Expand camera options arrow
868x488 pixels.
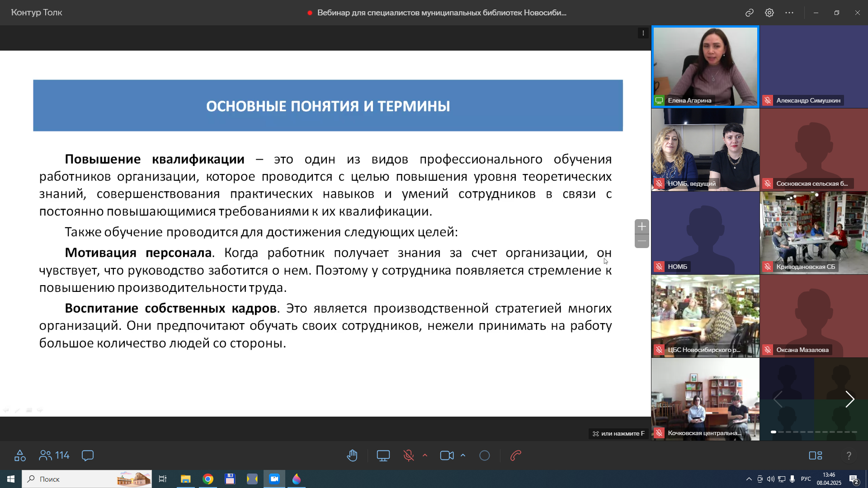click(463, 455)
